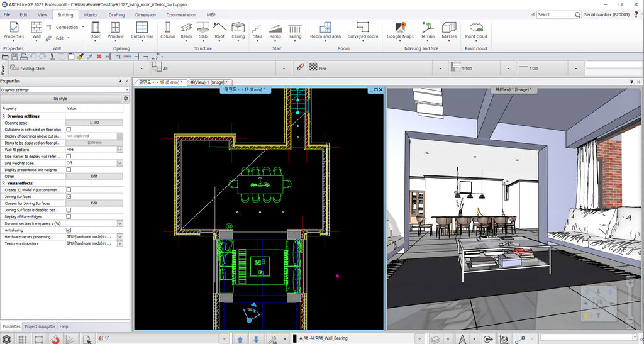
Task: Click the 1:100 Opening scale button
Action: pos(94,123)
